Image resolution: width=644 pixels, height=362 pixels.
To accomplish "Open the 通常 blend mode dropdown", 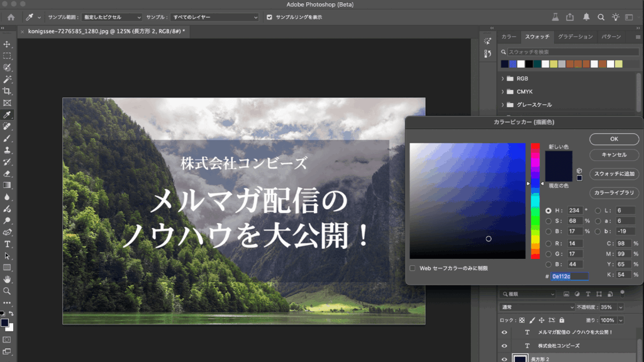I will point(537,307).
